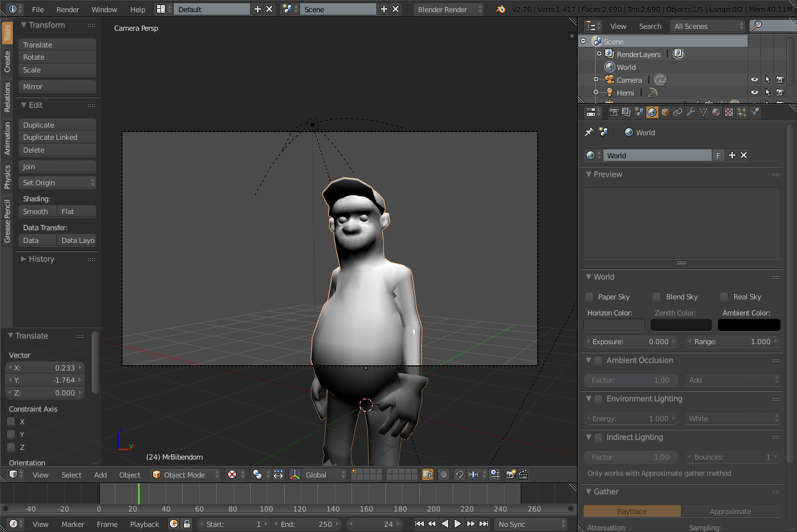Screen dimensions: 797x532
Task: Select the Approximate gather method
Action: click(730, 511)
